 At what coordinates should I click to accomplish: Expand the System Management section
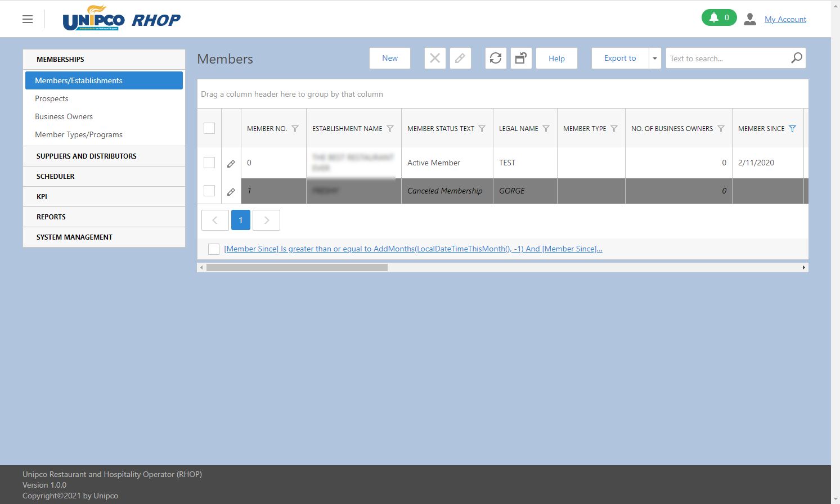click(74, 237)
